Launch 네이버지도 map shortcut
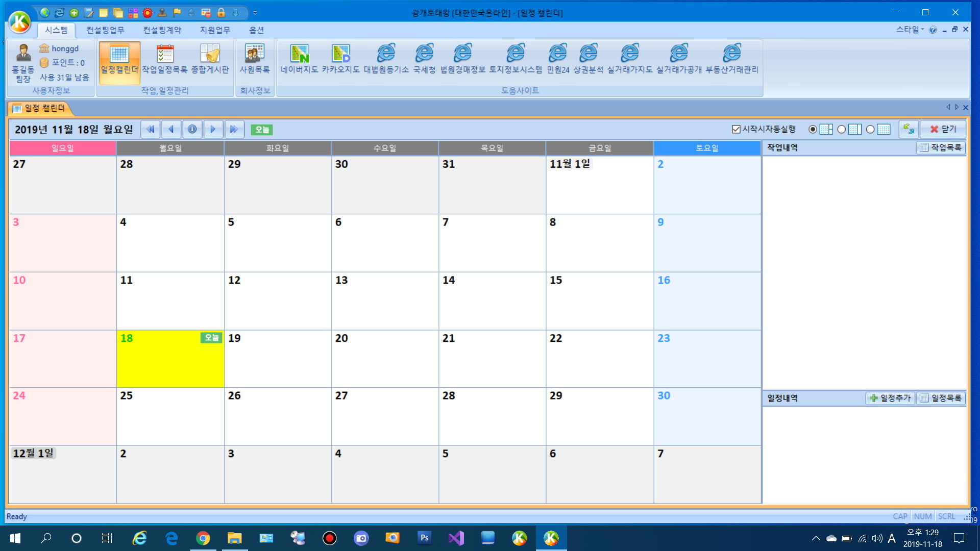 point(299,60)
